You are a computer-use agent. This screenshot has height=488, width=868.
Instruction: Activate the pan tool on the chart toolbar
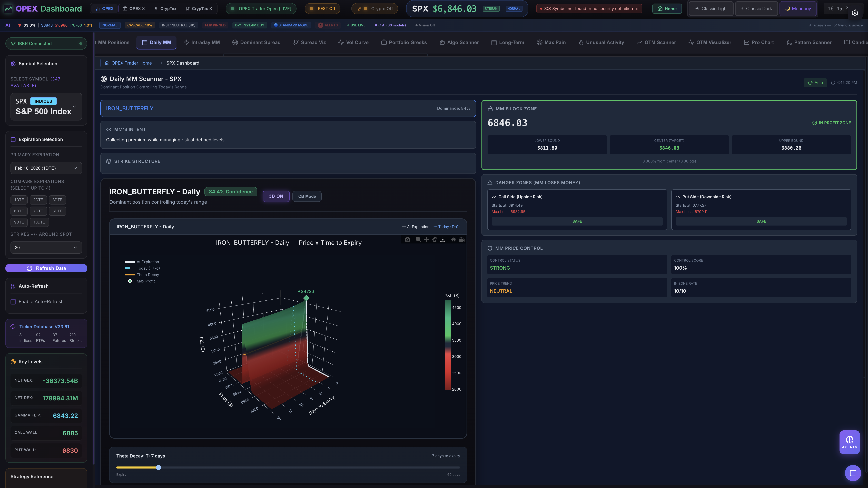tap(427, 239)
